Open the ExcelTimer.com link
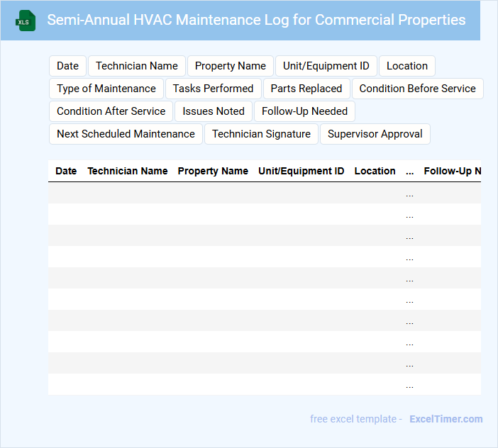 click(446, 419)
